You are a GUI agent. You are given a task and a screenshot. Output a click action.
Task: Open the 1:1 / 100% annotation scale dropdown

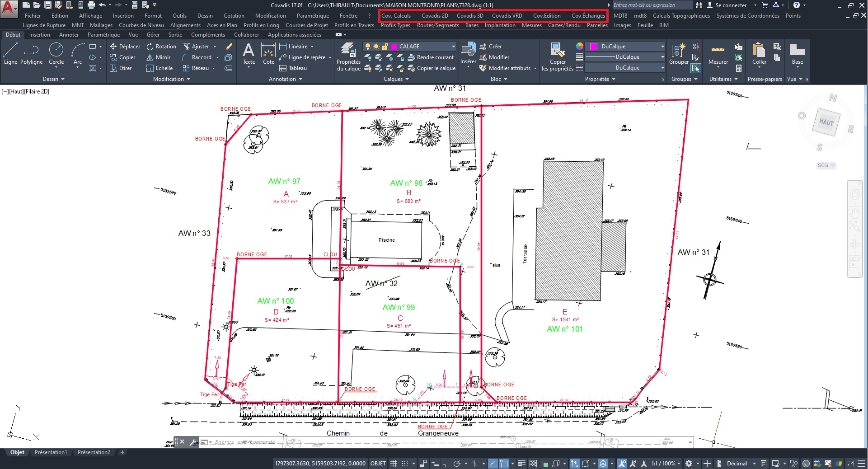[x=666, y=464]
